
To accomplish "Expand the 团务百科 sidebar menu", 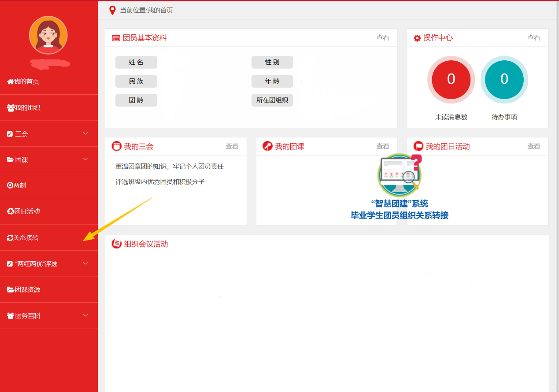I will pos(85,315).
